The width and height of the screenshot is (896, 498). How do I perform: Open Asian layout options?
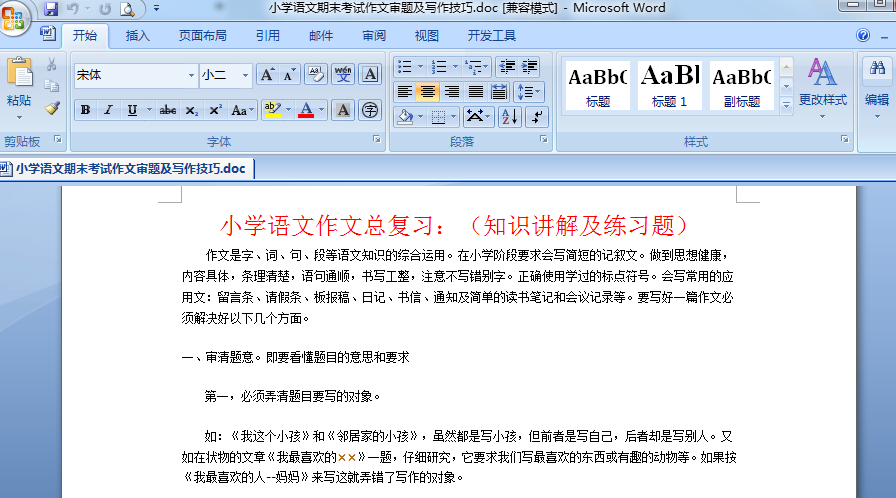(x=478, y=117)
